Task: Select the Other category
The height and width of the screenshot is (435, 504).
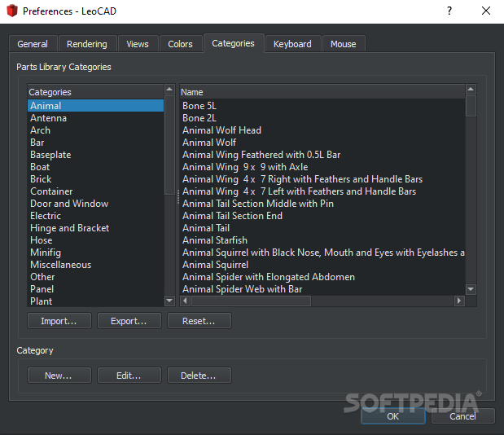Action: point(96,277)
